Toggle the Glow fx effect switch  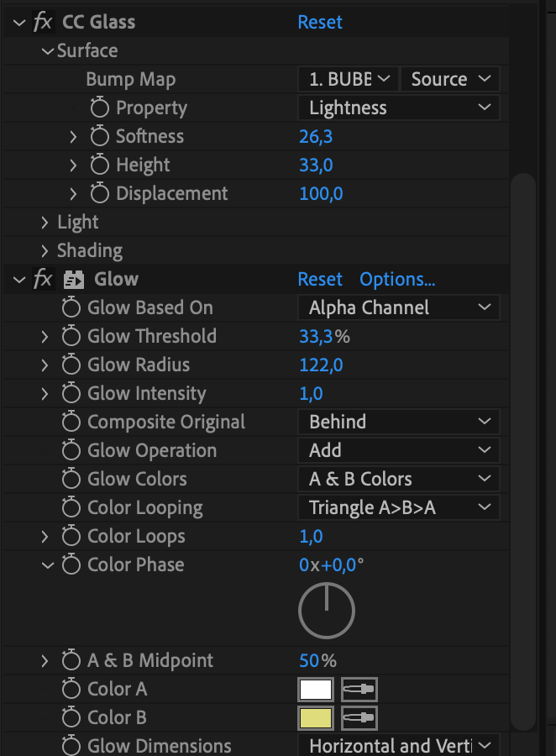coord(43,280)
